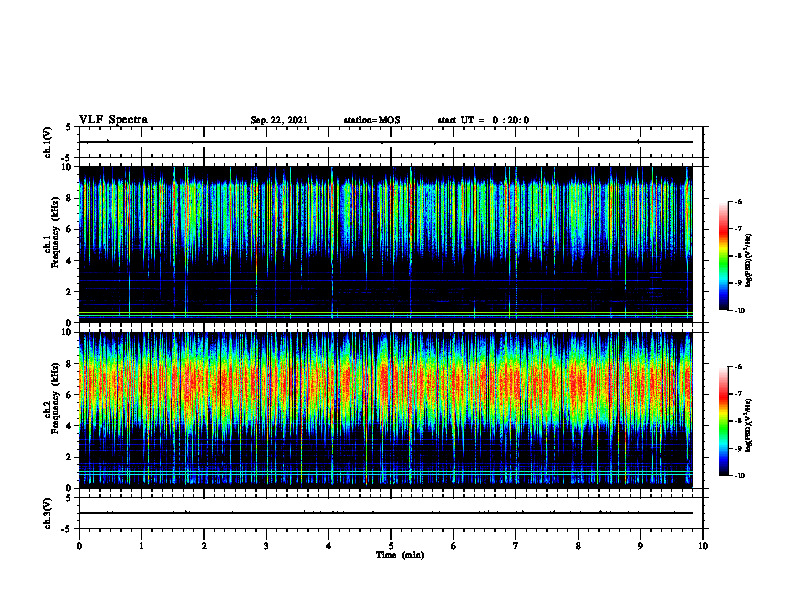Click the "-10" label on ch.1 color bar

pyautogui.click(x=739, y=310)
